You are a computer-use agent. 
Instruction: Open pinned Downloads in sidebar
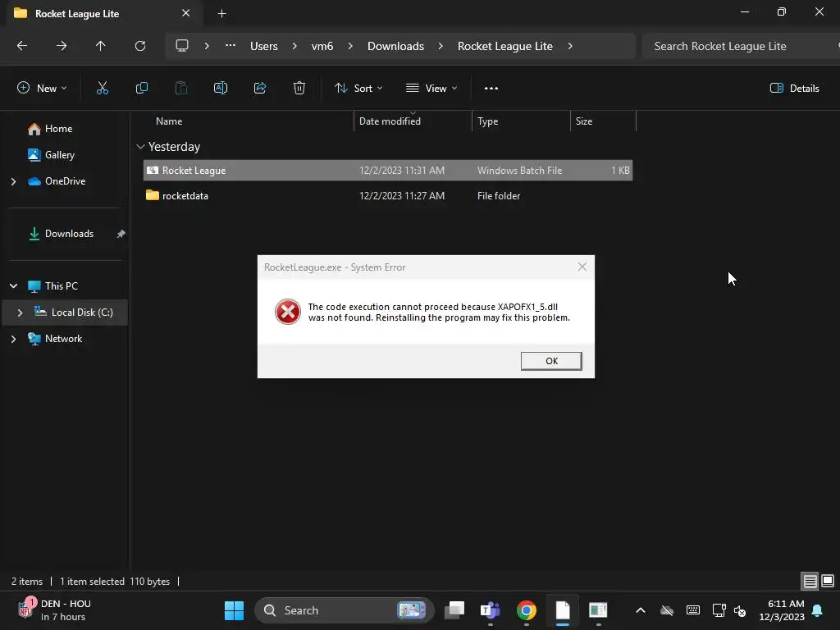point(69,234)
